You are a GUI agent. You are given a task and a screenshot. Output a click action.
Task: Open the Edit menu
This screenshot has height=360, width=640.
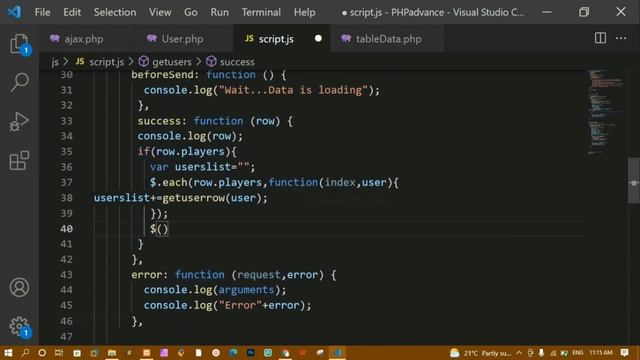point(72,12)
